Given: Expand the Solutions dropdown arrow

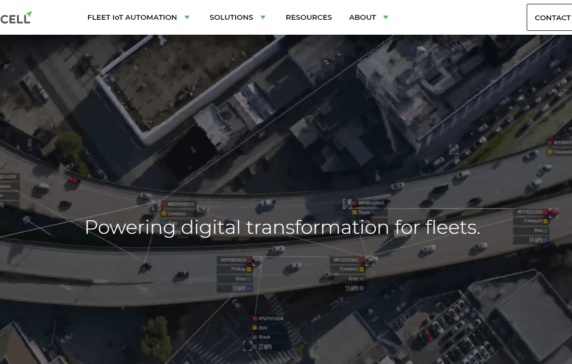Looking at the screenshot, I should [x=263, y=17].
